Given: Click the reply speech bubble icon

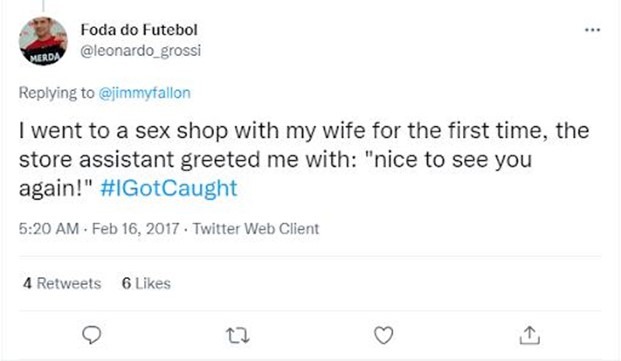Looking at the screenshot, I should (91, 335).
